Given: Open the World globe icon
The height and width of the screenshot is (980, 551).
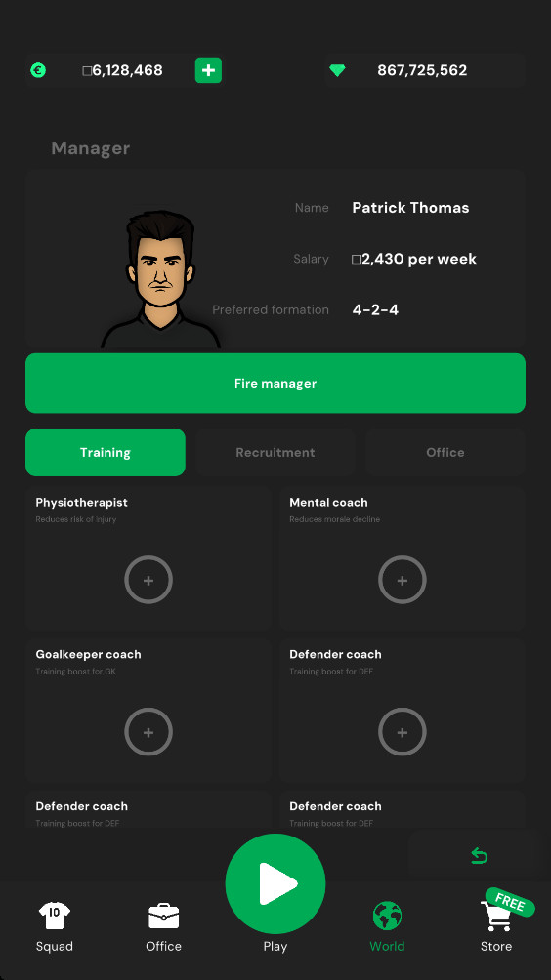Looking at the screenshot, I should pos(387,916).
